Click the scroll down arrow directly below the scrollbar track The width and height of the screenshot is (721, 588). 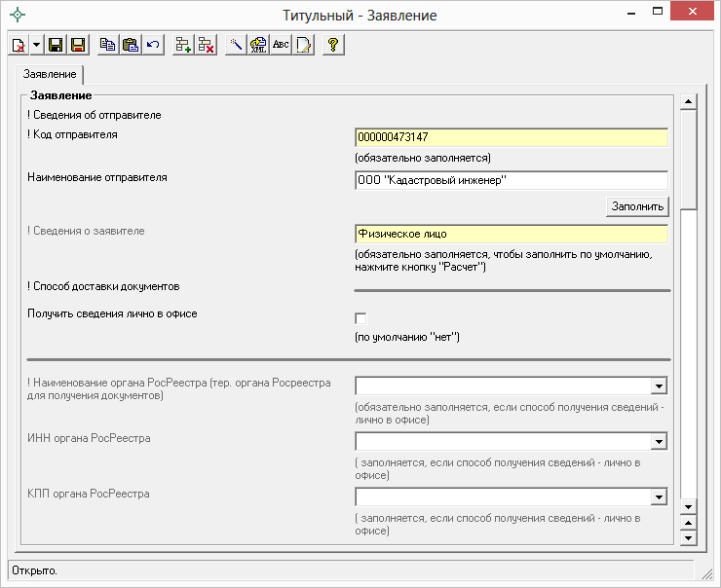[x=688, y=506]
